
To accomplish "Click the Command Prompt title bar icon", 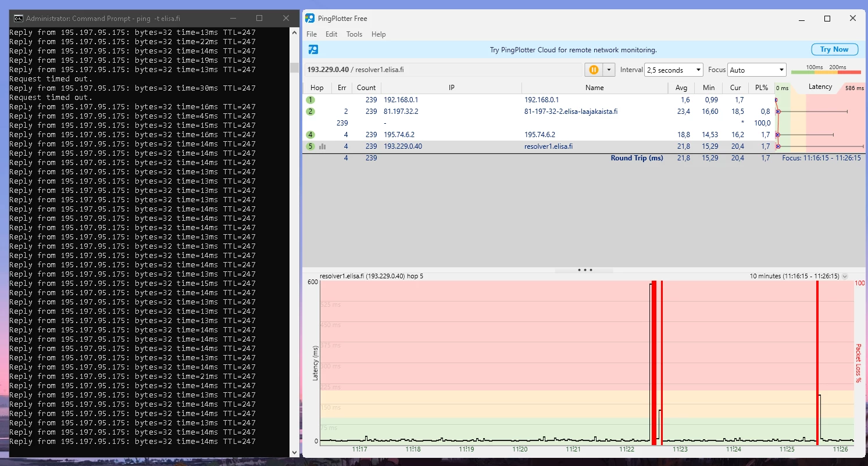I will pos(18,19).
